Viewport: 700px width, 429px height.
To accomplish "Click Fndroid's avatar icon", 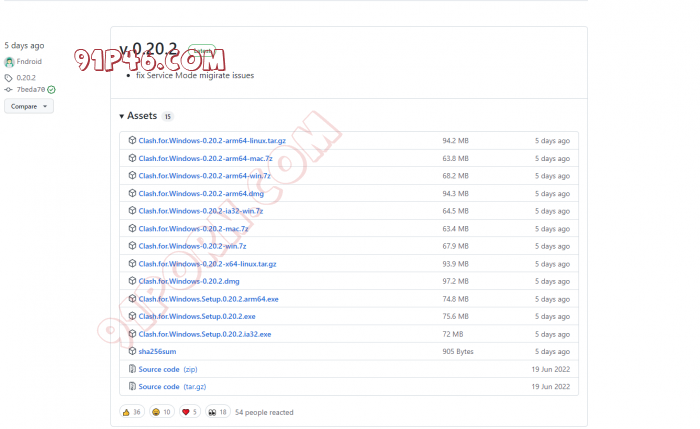I will coord(10,62).
